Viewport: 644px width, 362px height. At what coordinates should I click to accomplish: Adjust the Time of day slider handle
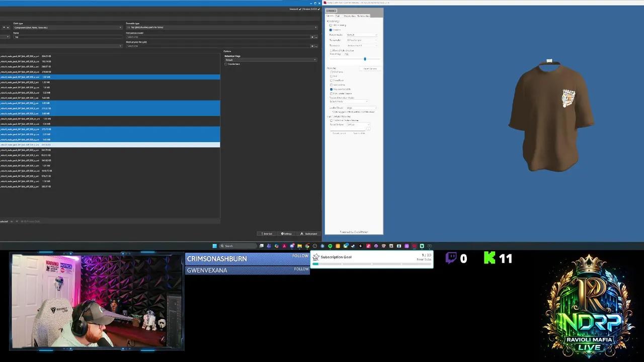click(x=365, y=59)
